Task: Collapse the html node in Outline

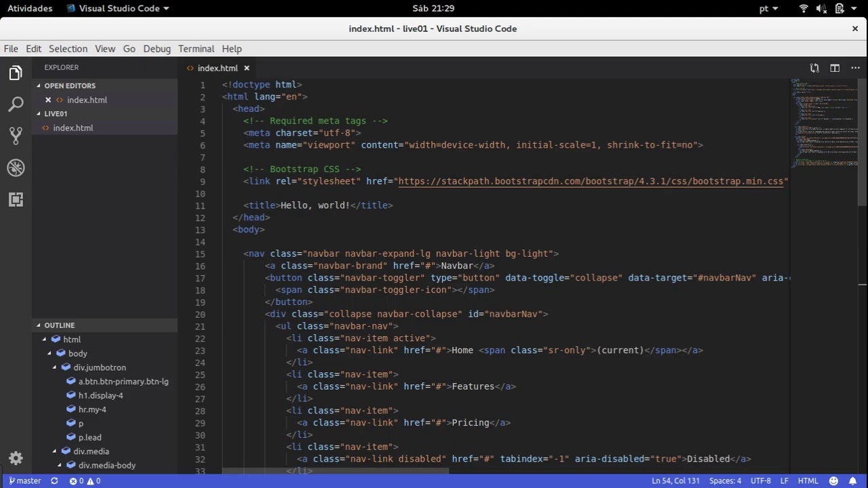Action: (x=45, y=340)
